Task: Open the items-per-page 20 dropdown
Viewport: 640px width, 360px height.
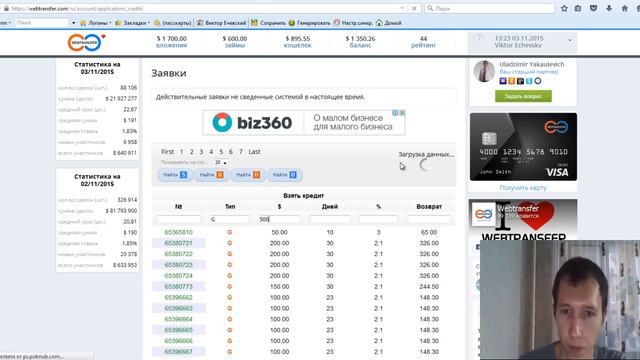Action: [221, 162]
